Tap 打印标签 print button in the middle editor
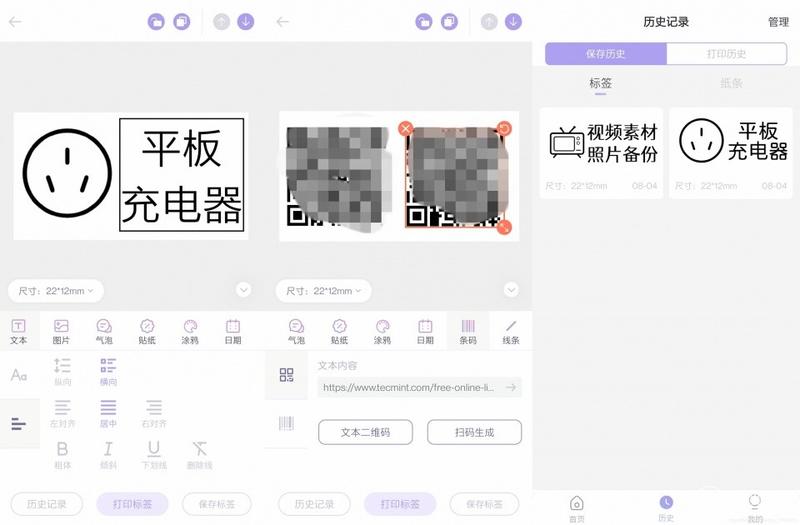800x525 pixels. point(400,504)
